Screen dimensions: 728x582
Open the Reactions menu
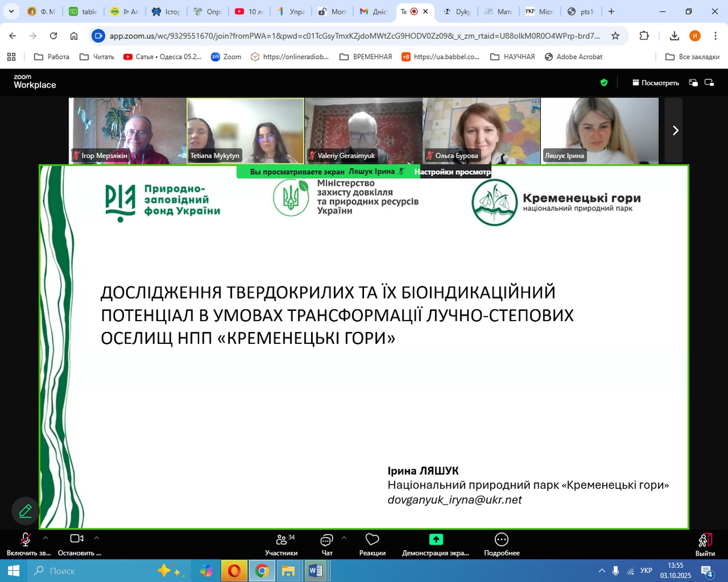[372, 544]
